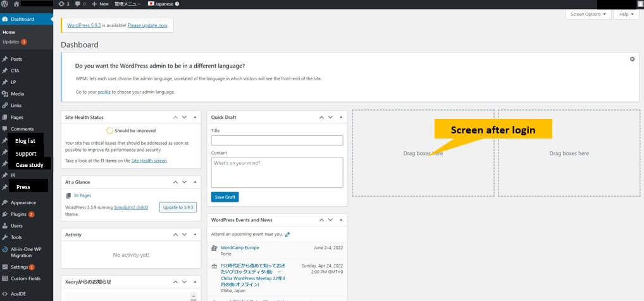Open the Dashboard menu
This screenshot has height=301, width=644.
27,20
